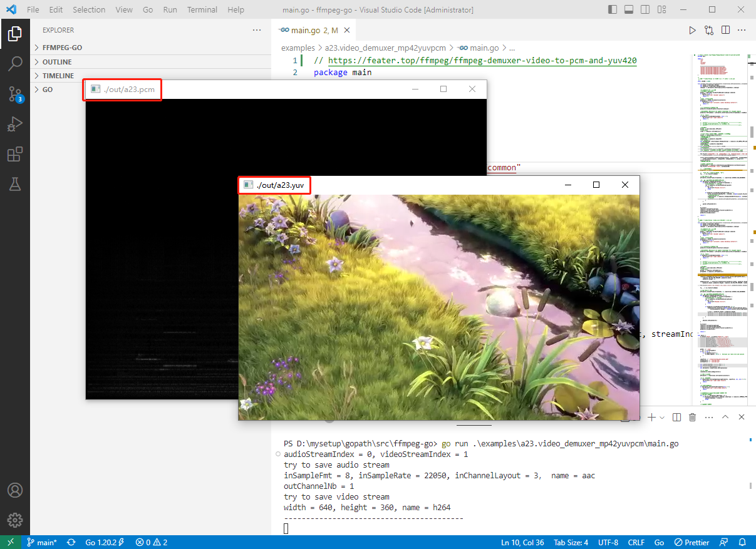Image resolution: width=756 pixels, height=549 pixels.
Task: Open the Explorer view in activity bar
Action: point(15,34)
